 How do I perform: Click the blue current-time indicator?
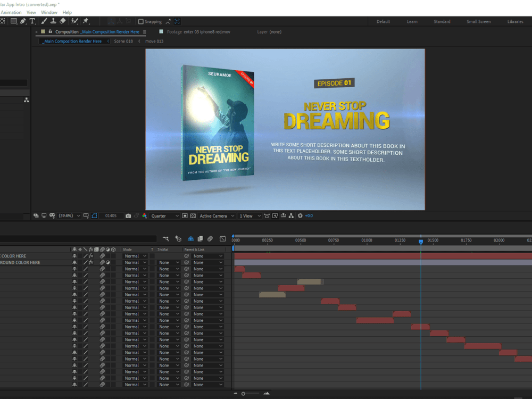(421, 242)
